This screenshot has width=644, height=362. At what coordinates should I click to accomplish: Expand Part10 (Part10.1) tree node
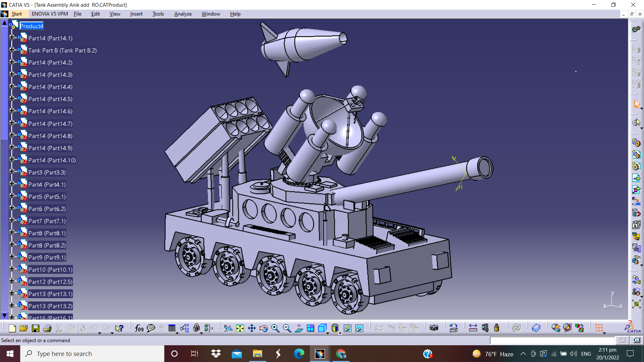pyautogui.click(x=12, y=268)
